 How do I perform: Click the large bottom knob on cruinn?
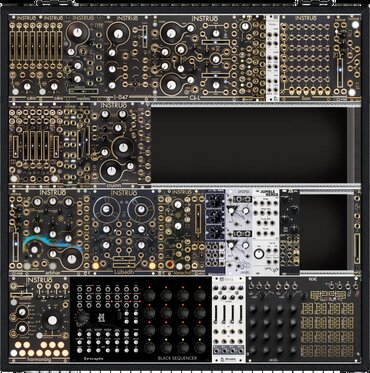click(x=111, y=171)
